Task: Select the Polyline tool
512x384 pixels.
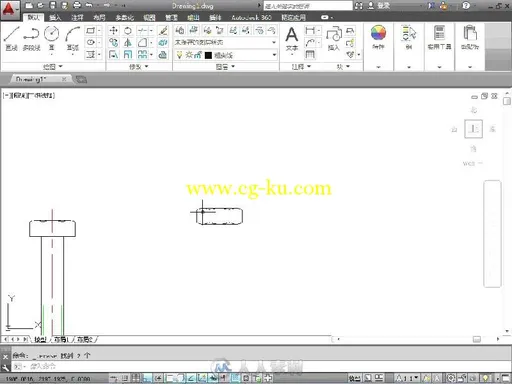Action: [31, 38]
